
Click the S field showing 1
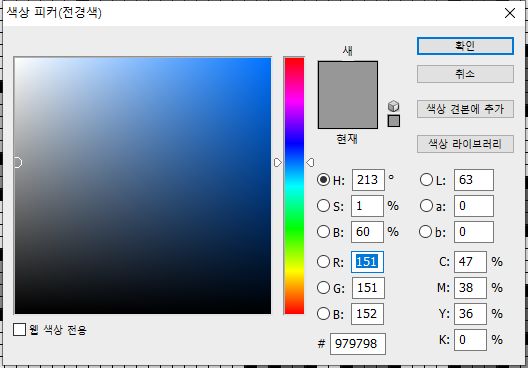[x=367, y=206]
